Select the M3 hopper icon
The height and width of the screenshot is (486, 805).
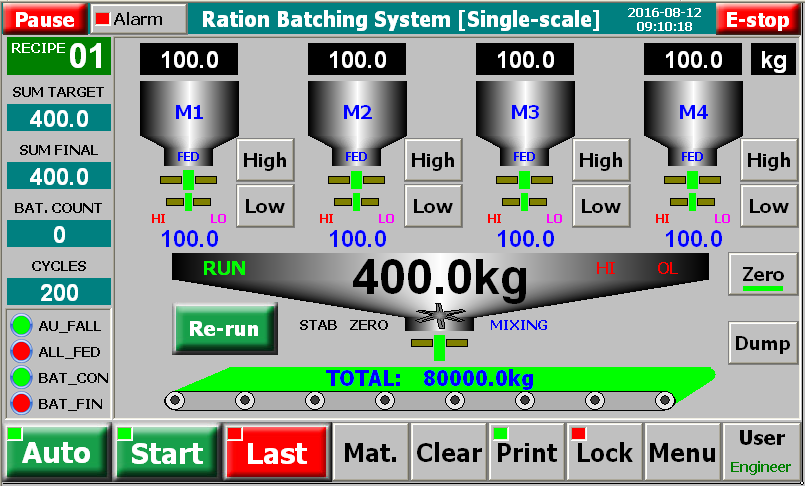(x=525, y=123)
